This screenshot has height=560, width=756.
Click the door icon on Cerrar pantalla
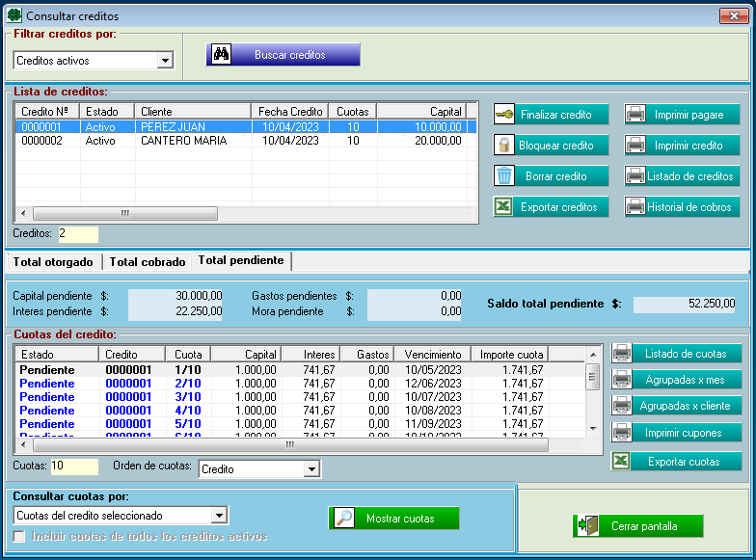[586, 526]
